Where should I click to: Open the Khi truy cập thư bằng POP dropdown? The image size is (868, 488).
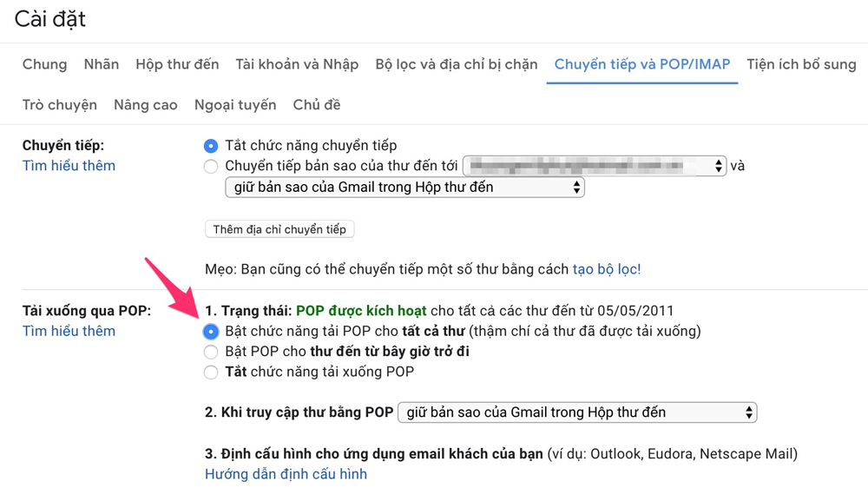click(x=577, y=412)
